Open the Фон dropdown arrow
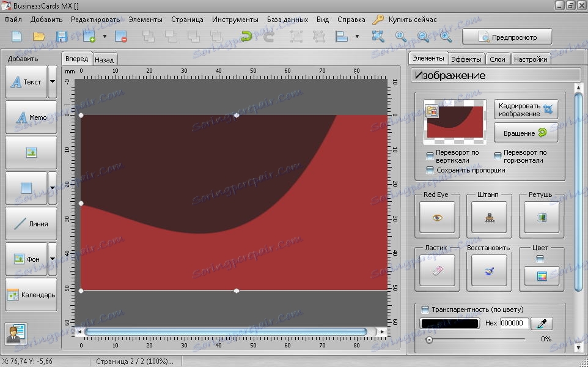588x367 pixels. click(52, 259)
